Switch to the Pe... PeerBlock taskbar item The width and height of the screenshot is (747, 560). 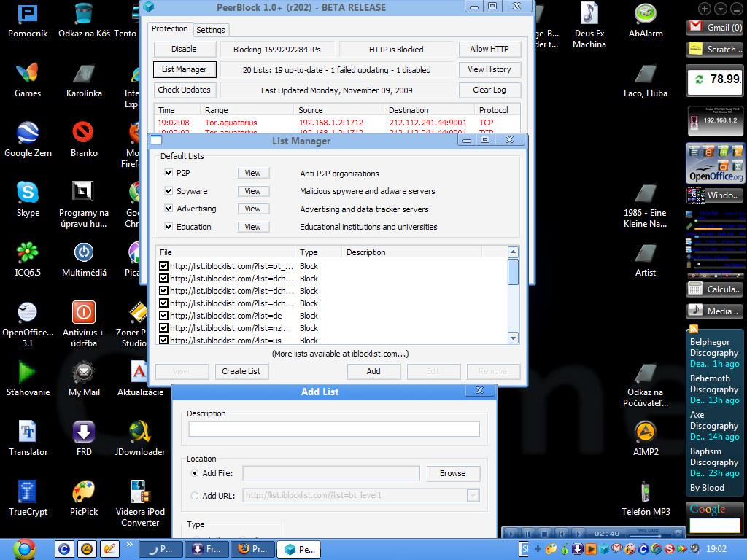click(298, 549)
